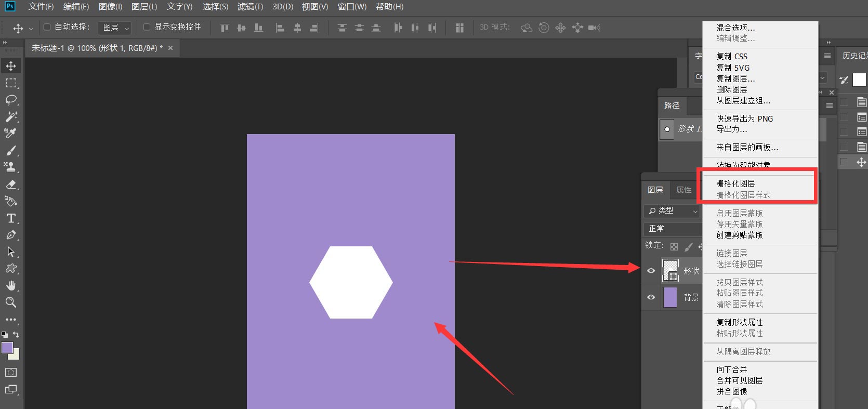Hide the 背景 layer via eye icon
This screenshot has height=409, width=868.
point(651,297)
